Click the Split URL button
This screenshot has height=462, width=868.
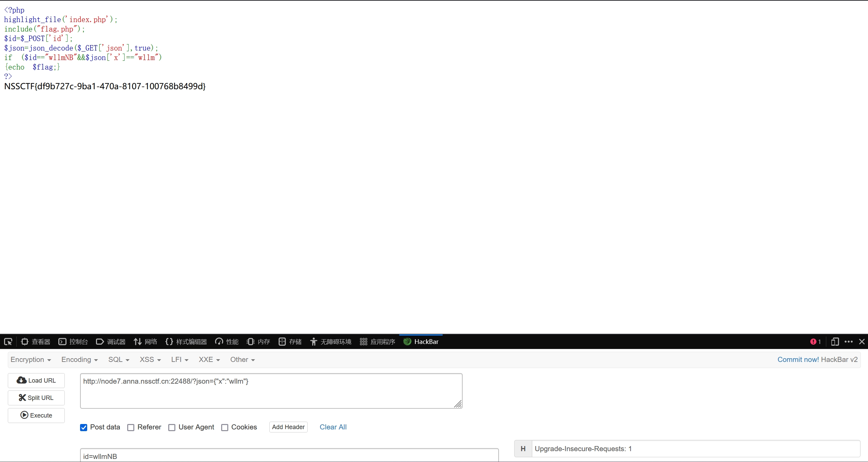point(36,398)
